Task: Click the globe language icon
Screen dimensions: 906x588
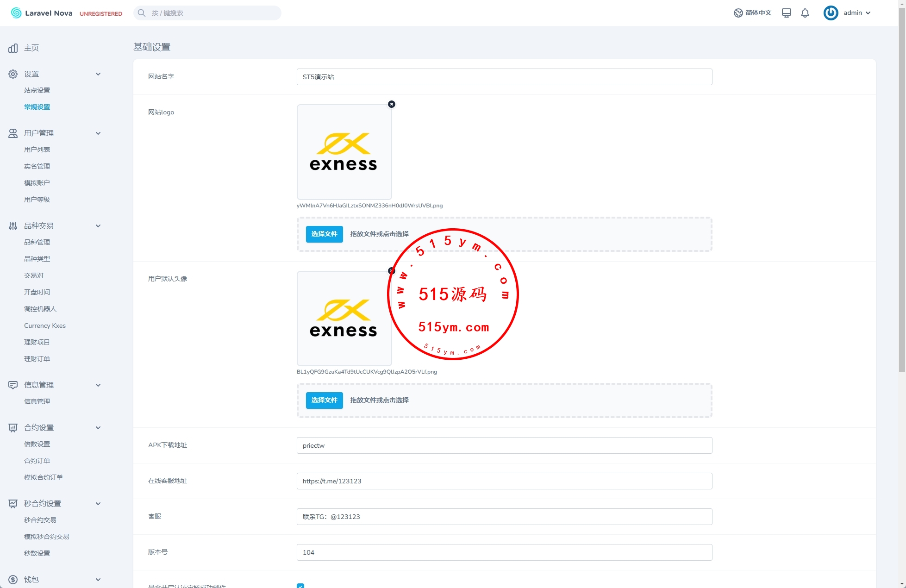Action: [x=738, y=13]
